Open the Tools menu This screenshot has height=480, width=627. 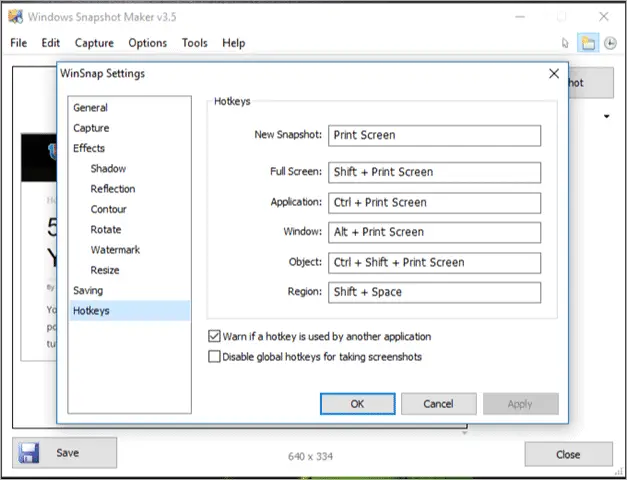(x=195, y=43)
